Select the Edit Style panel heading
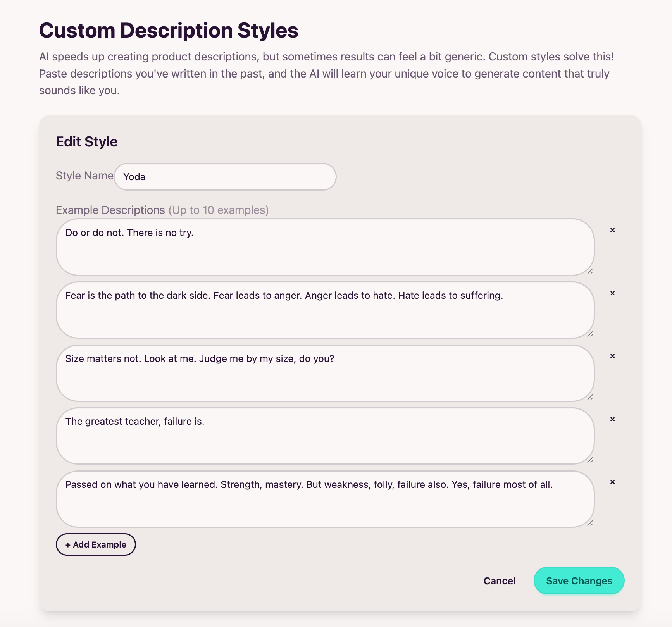The image size is (672, 627). point(87,141)
